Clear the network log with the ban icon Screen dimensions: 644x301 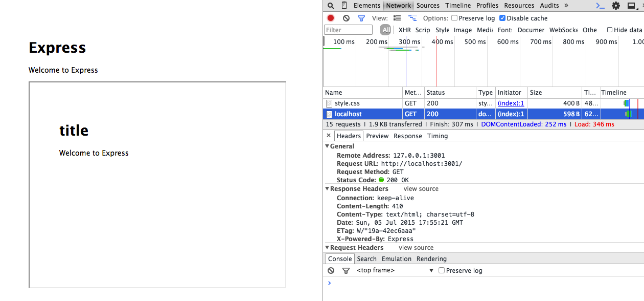tap(346, 18)
